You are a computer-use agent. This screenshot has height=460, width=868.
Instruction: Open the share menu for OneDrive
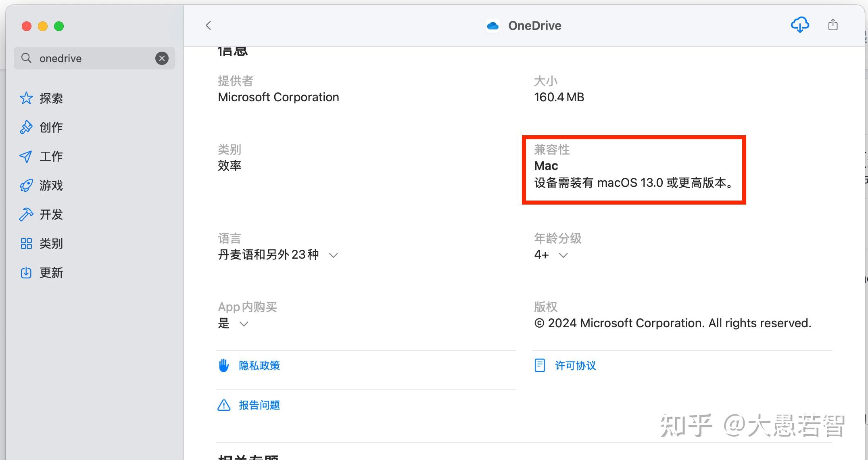833,25
